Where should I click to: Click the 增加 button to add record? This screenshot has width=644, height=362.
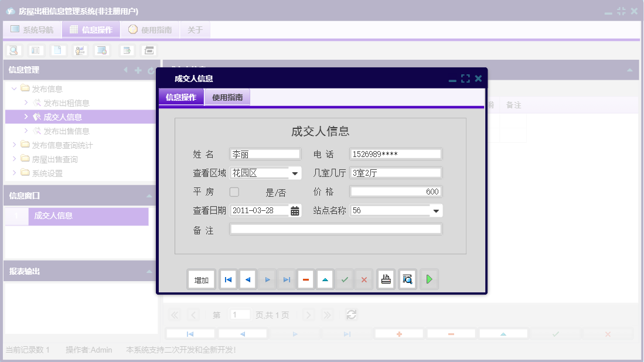tap(201, 279)
